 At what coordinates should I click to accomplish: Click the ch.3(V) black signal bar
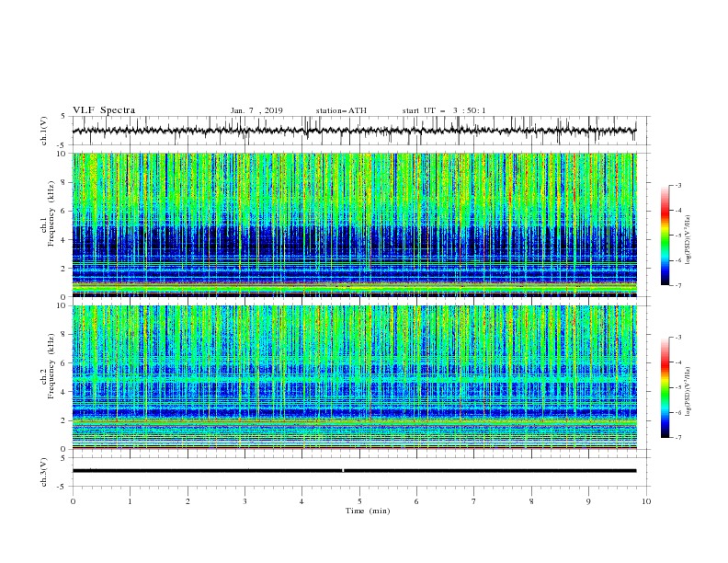354,471
